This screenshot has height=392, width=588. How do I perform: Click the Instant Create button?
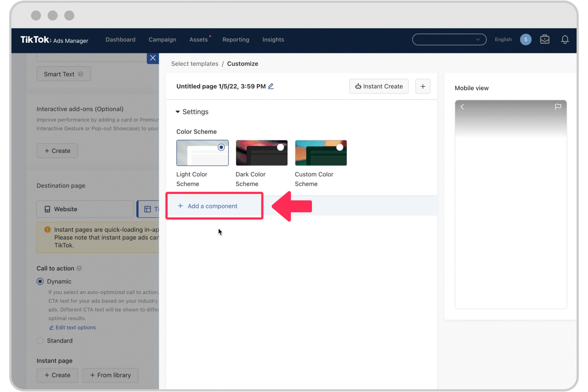tap(379, 86)
